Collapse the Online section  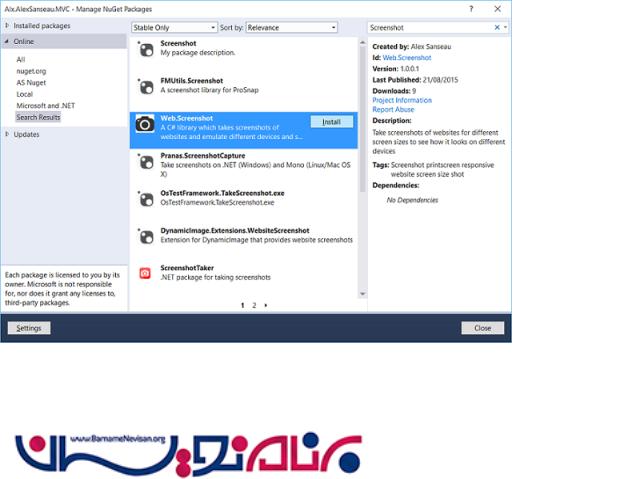coord(7,41)
